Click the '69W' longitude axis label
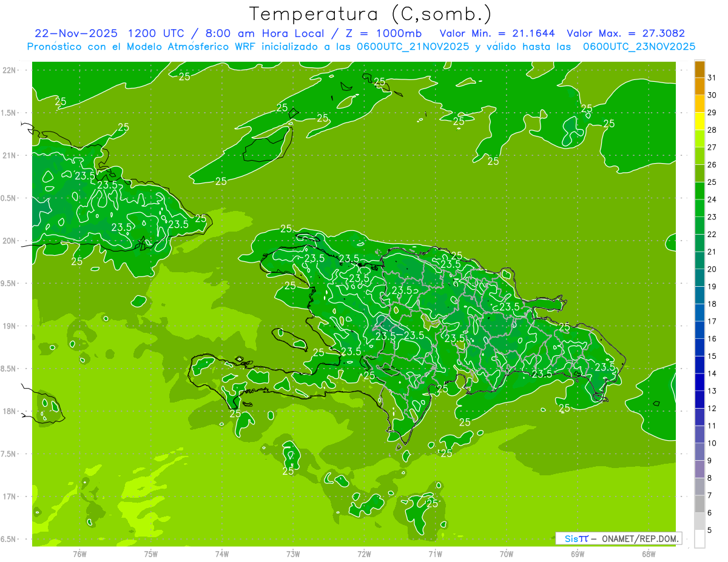728x562 pixels. coord(577,554)
